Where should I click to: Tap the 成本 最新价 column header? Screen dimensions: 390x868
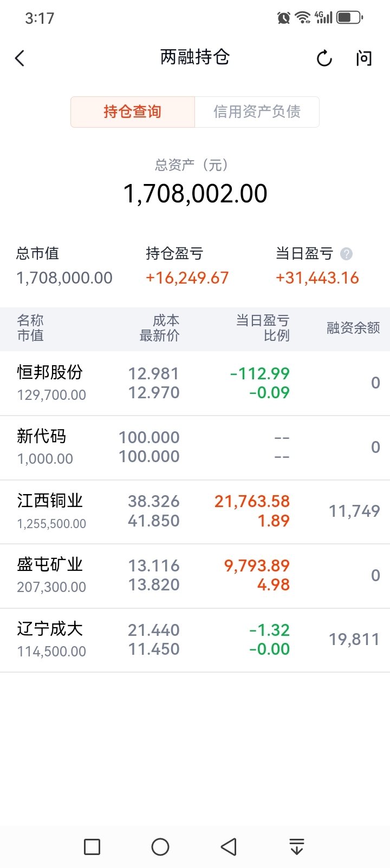coord(160,328)
